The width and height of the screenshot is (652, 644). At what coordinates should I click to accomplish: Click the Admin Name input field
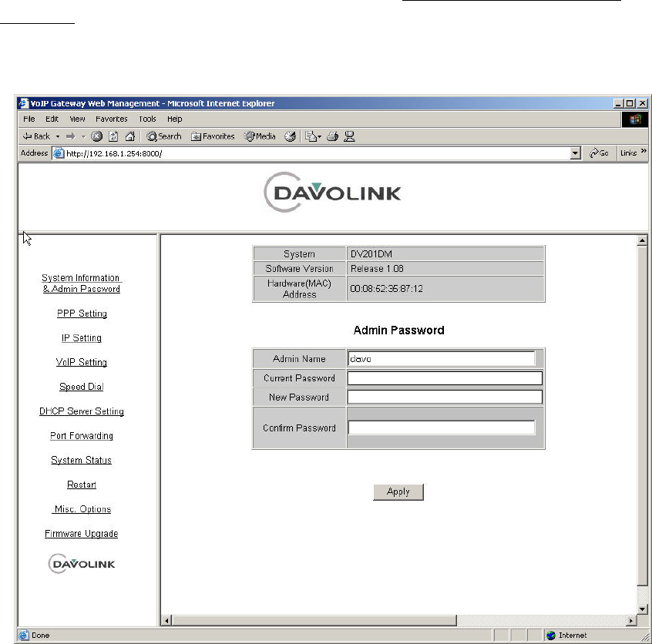[442, 358]
